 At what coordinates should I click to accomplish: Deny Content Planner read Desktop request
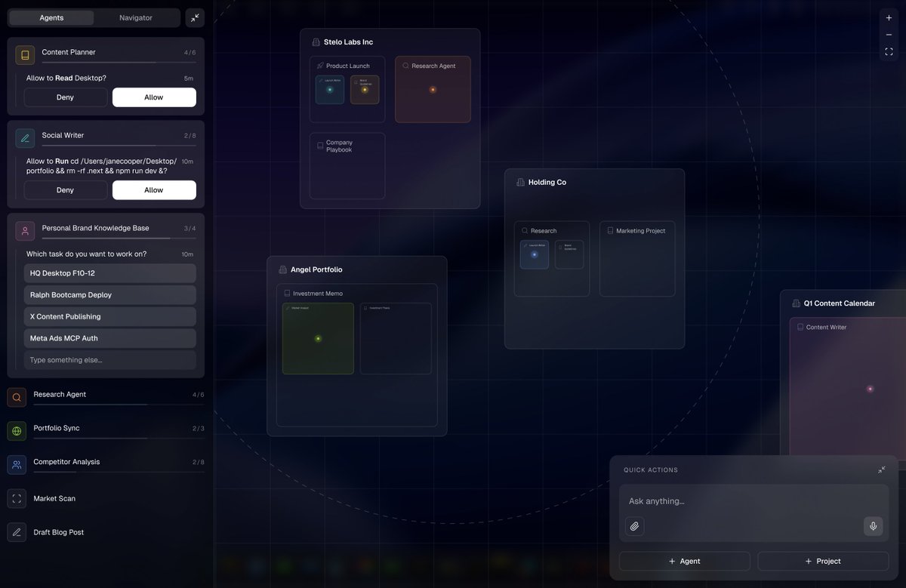click(x=65, y=97)
